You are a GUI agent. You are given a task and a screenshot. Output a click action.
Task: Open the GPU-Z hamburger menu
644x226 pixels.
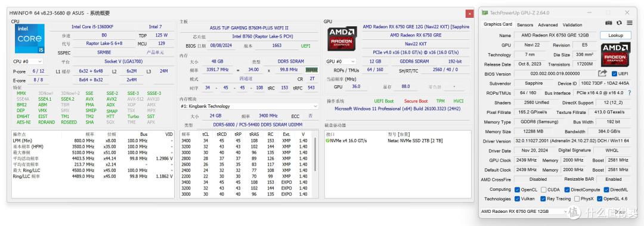coord(629,23)
